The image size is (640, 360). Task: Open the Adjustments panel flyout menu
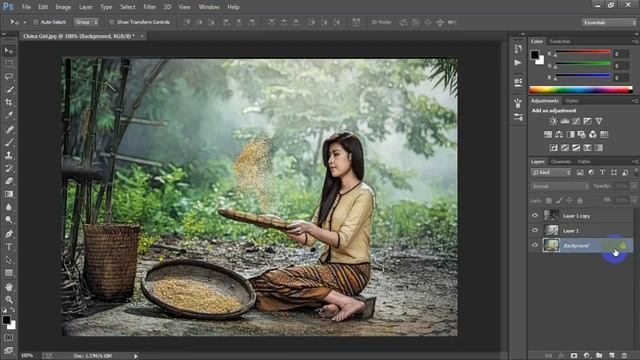(x=635, y=101)
